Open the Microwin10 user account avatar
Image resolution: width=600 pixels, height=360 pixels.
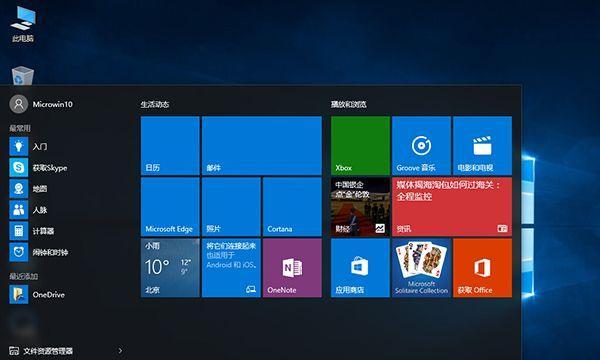pyautogui.click(x=19, y=104)
